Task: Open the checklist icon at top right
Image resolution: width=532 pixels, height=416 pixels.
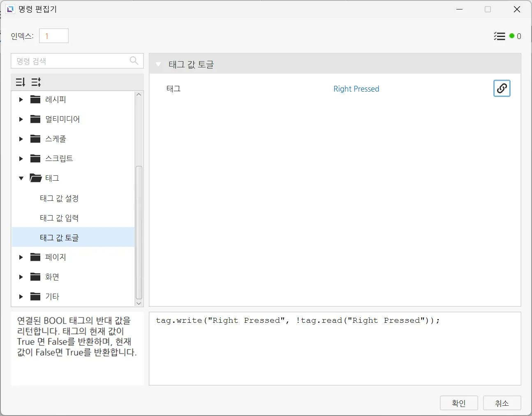Action: point(499,36)
